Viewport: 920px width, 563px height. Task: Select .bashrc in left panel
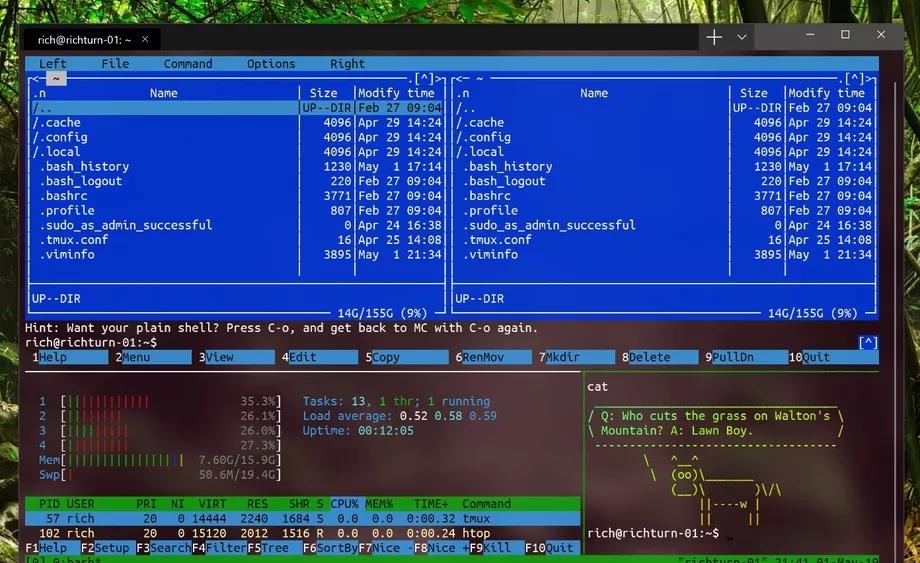[x=236, y=196]
